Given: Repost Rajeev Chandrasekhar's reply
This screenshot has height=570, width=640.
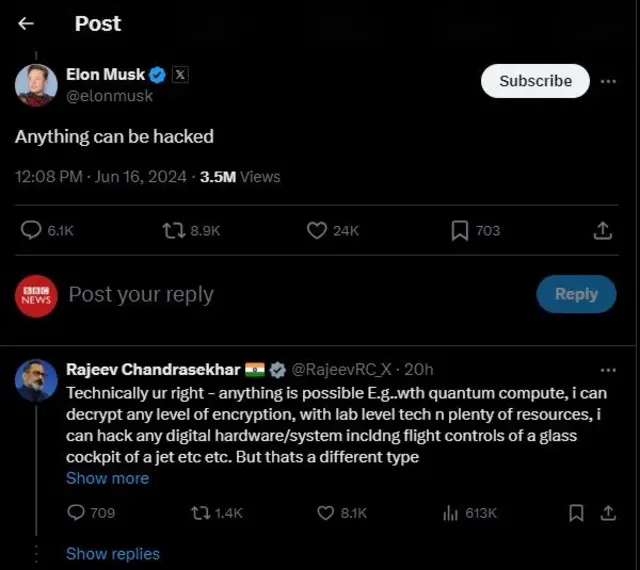Looking at the screenshot, I should (x=200, y=512).
